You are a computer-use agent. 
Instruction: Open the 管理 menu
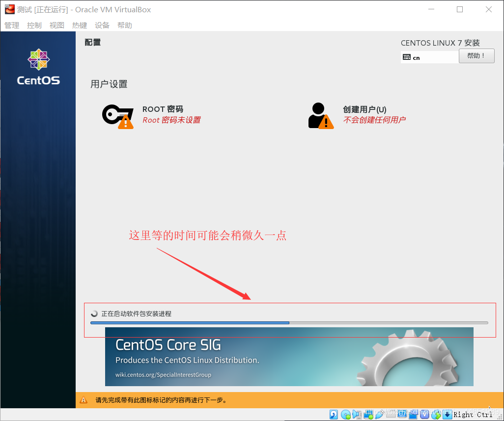[12, 25]
